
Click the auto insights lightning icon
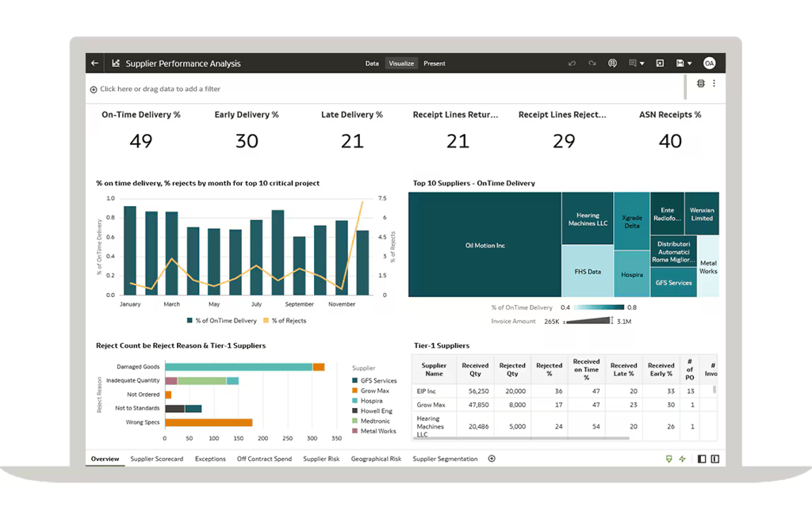click(x=682, y=459)
